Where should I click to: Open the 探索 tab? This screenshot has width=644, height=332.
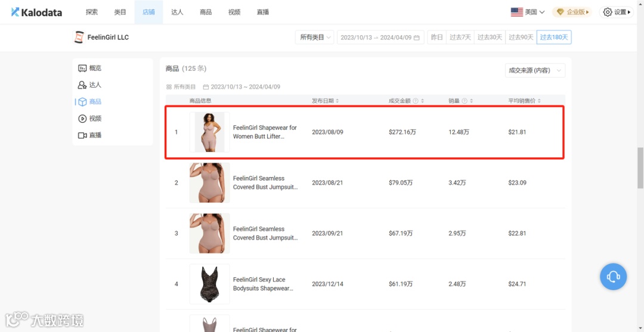click(x=92, y=13)
